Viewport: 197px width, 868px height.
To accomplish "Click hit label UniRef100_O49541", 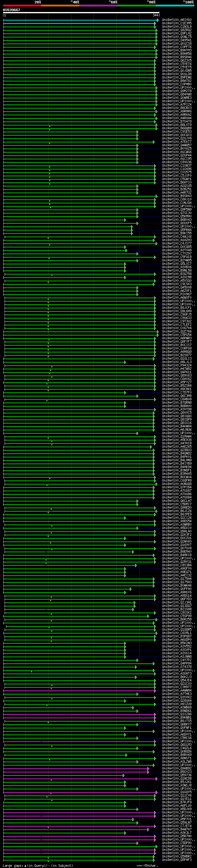I will tap(177, 40).
